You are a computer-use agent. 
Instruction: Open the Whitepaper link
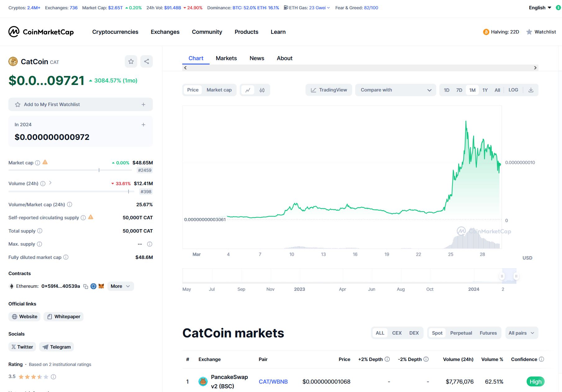coord(64,317)
